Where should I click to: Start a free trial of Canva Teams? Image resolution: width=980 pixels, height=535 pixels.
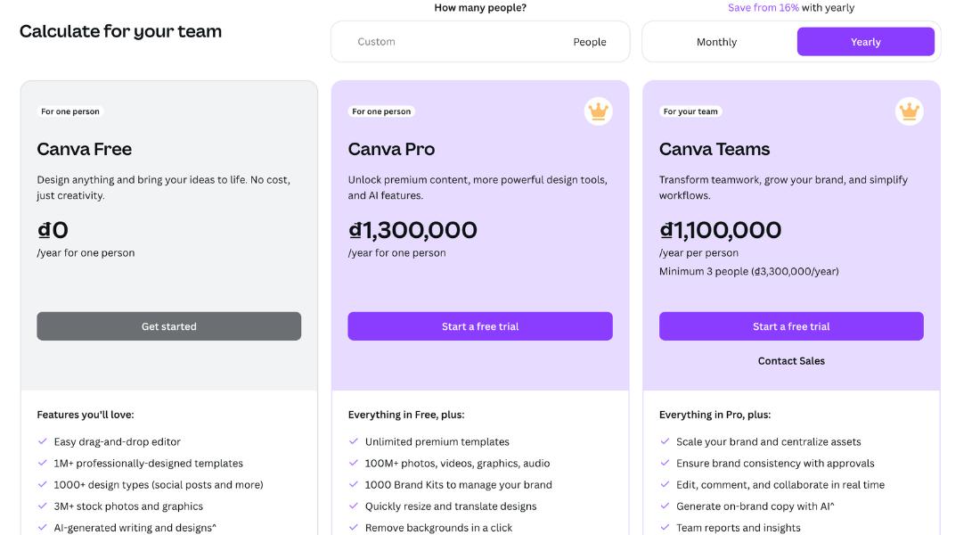click(x=791, y=326)
